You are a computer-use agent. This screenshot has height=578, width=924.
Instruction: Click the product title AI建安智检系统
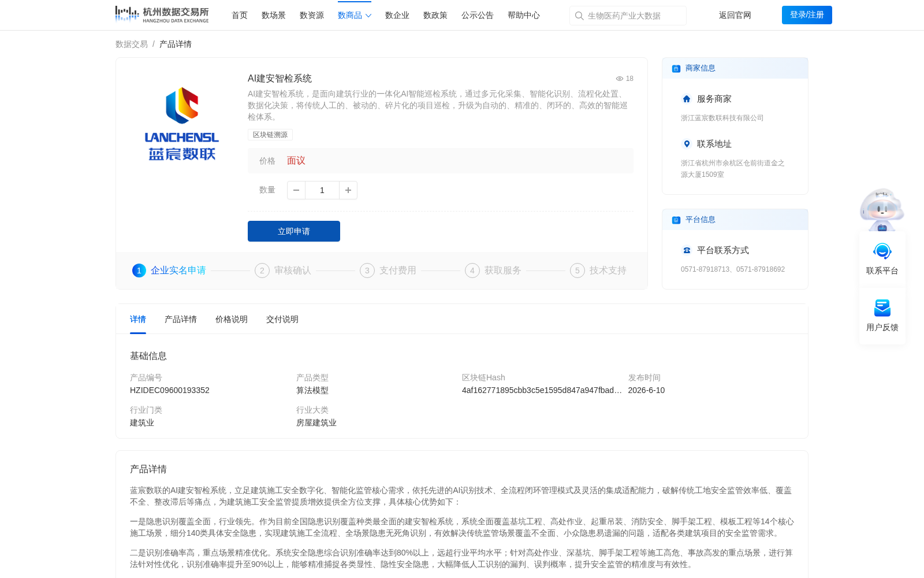(x=280, y=79)
